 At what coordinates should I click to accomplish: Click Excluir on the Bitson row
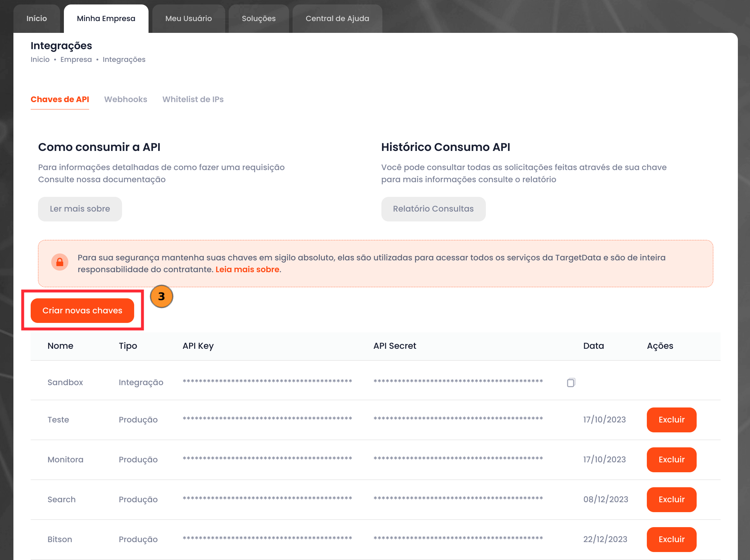click(x=671, y=539)
